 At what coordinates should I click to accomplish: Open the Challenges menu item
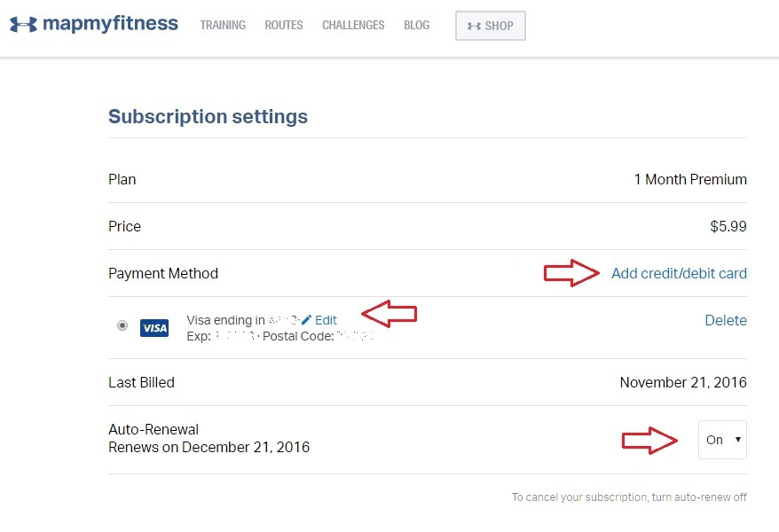point(353,26)
